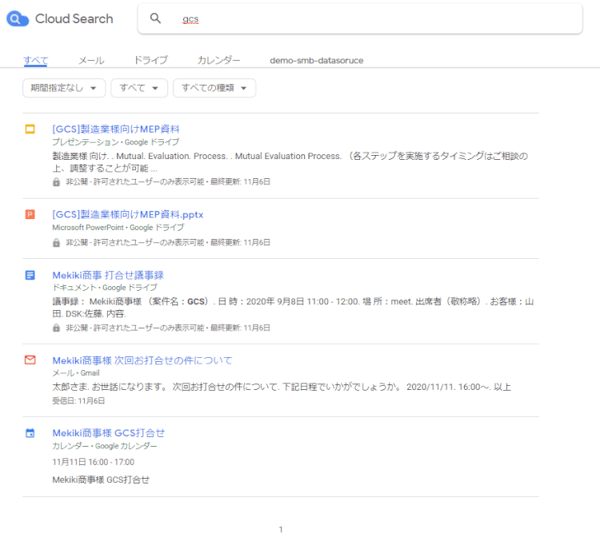Open the Mekiki商事 打合せ議事録 document link
600x549 pixels.
coord(108,275)
